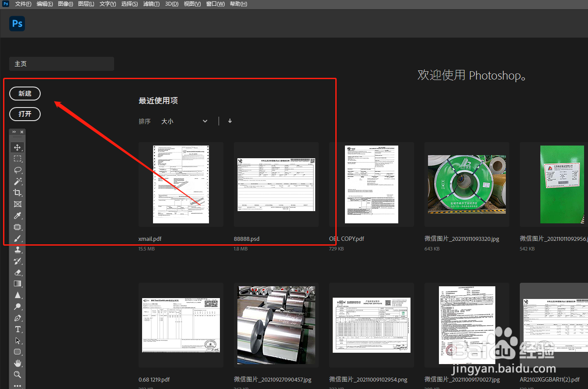Open the 编辑(E) menu
588x389 pixels.
click(x=45, y=4)
